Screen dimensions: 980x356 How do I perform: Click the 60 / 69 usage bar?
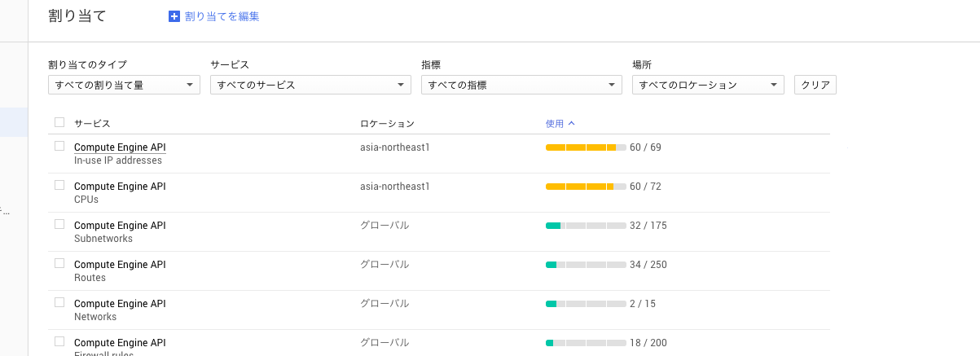point(586,147)
